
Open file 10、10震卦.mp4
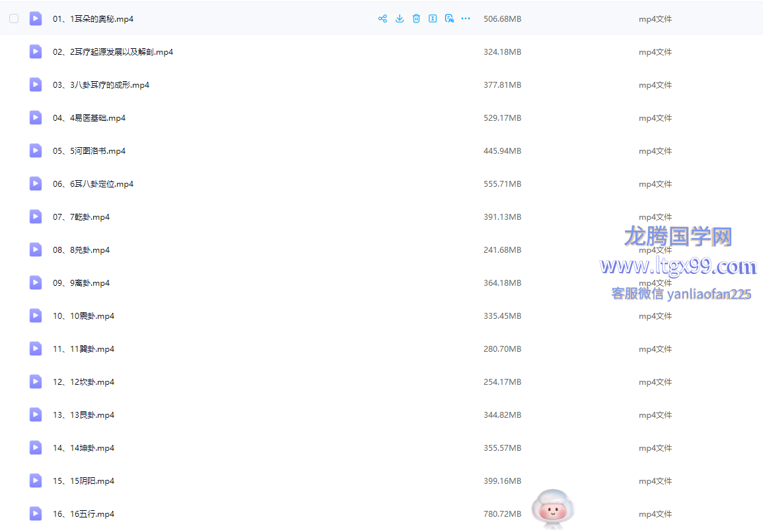click(83, 316)
